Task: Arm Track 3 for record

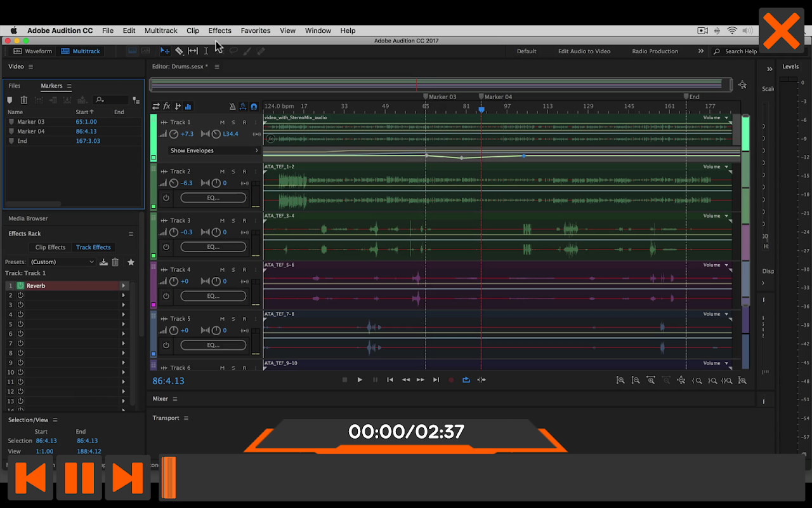Action: pos(244,220)
